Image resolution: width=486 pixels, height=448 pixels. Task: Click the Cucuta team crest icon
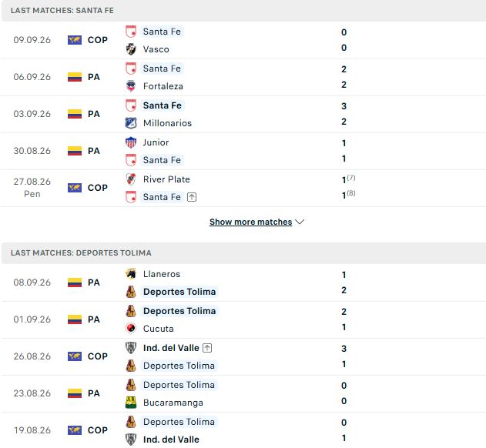point(131,328)
